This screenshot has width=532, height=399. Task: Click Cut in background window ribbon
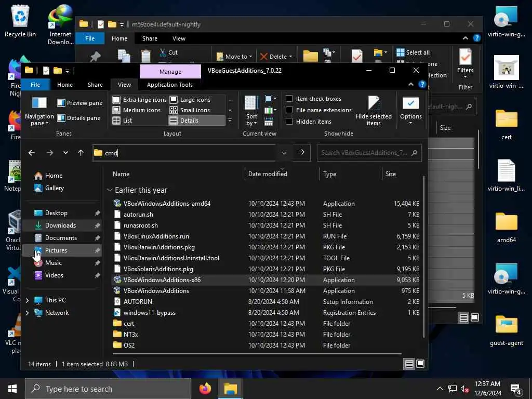169,52
